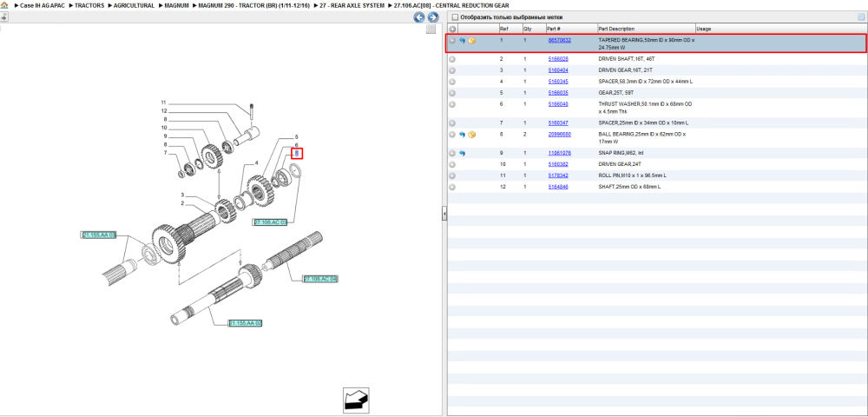Open part number 86570632 link
Image resolution: width=868 pixels, height=417 pixels.
pyautogui.click(x=559, y=41)
